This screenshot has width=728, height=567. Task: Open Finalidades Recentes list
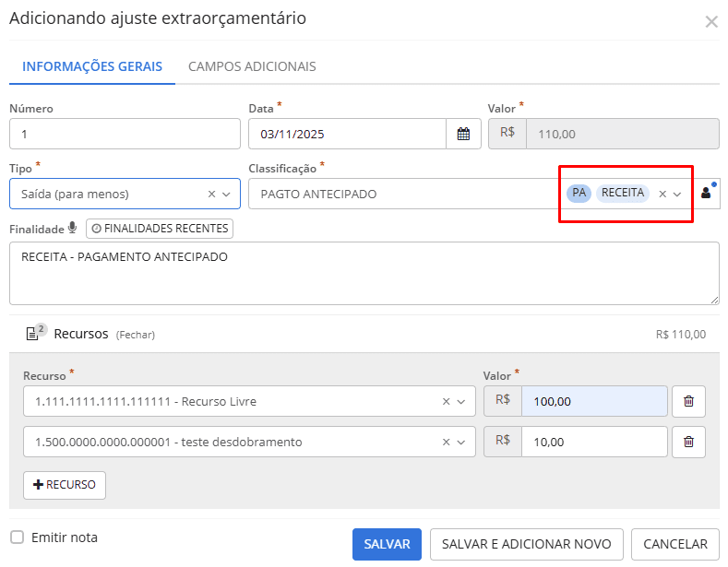(159, 228)
